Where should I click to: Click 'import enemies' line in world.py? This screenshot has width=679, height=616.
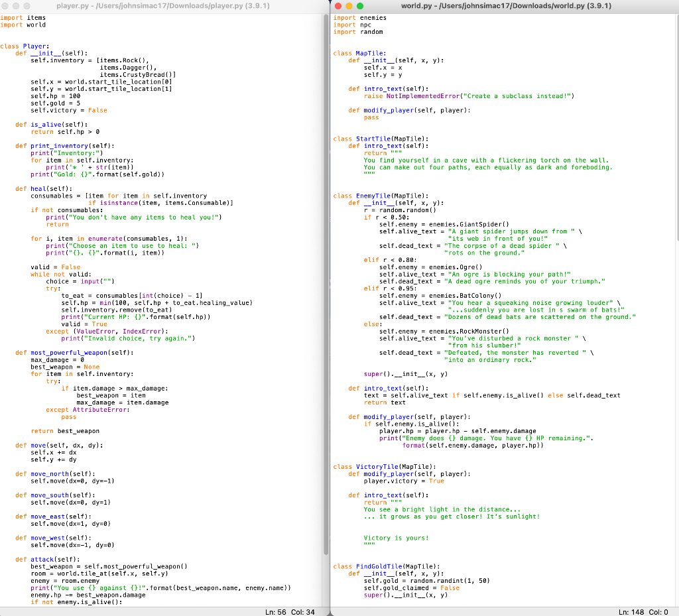point(360,18)
